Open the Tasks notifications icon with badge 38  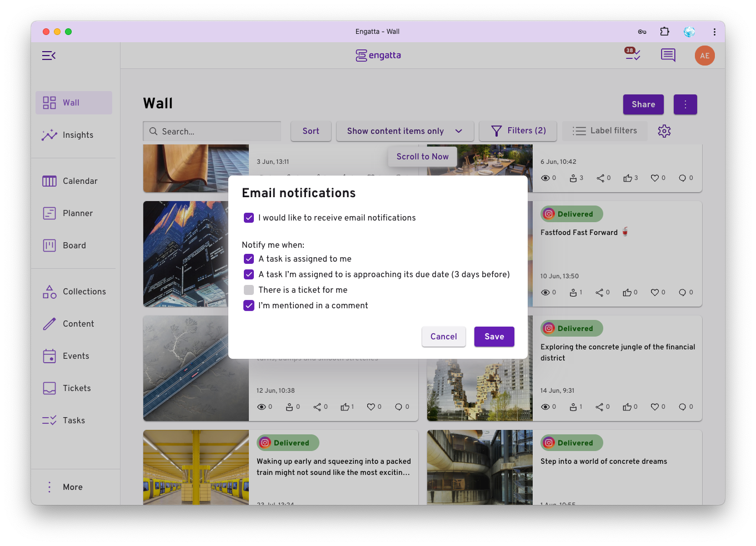pyautogui.click(x=632, y=56)
